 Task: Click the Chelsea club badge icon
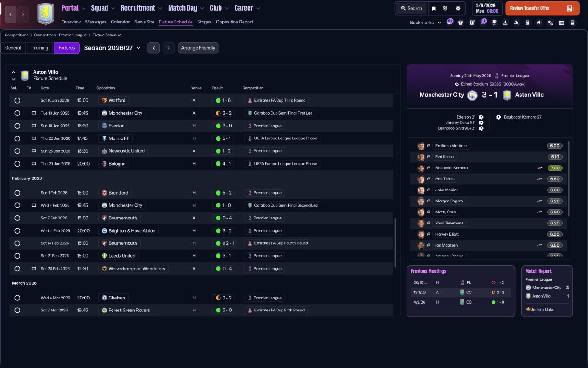click(104, 298)
